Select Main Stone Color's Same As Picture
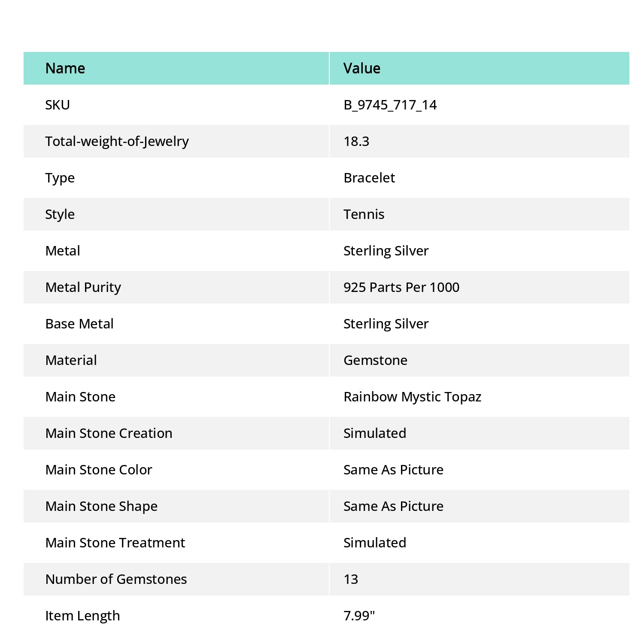This screenshot has height=644, width=644. tap(393, 470)
